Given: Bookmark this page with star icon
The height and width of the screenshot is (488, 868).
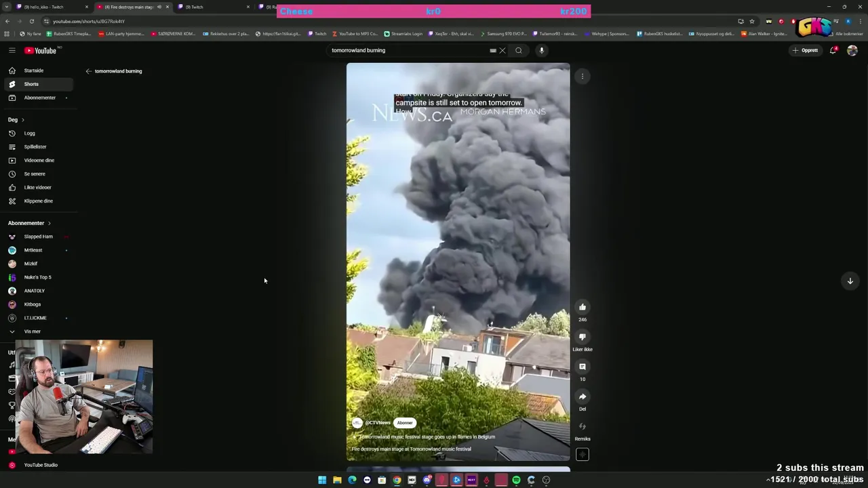Looking at the screenshot, I should click(751, 21).
